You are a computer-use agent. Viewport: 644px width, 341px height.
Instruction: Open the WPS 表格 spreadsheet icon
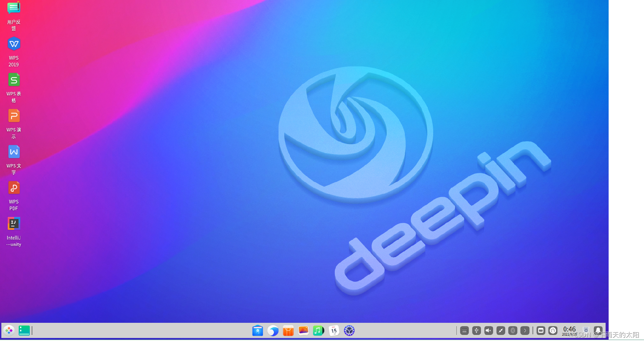pos(14,80)
